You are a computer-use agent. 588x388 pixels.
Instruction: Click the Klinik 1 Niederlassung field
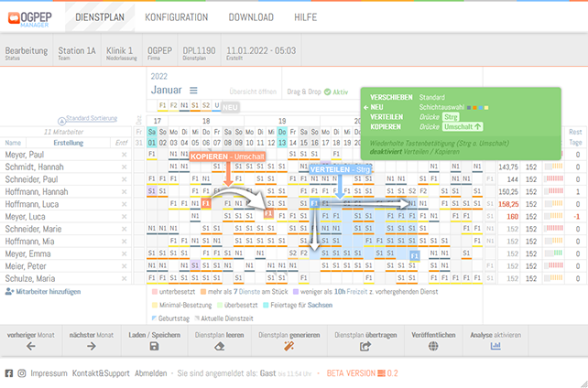[121, 53]
